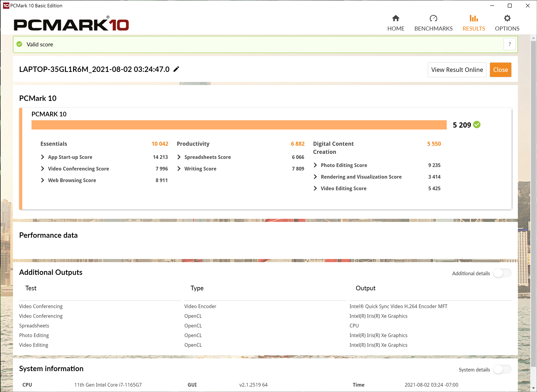
Task: Click the Results bar chart icon
Action: pos(474,18)
